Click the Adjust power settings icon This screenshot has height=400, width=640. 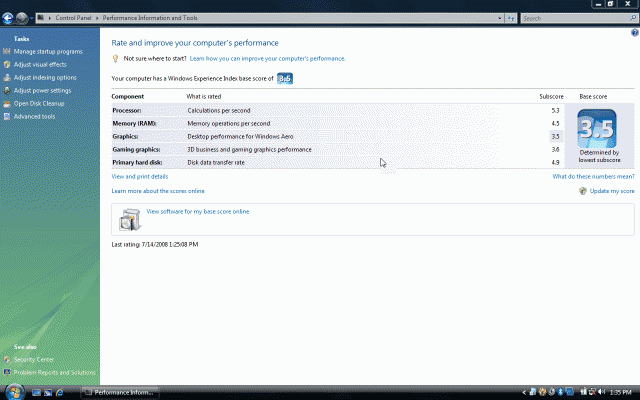coord(7,91)
